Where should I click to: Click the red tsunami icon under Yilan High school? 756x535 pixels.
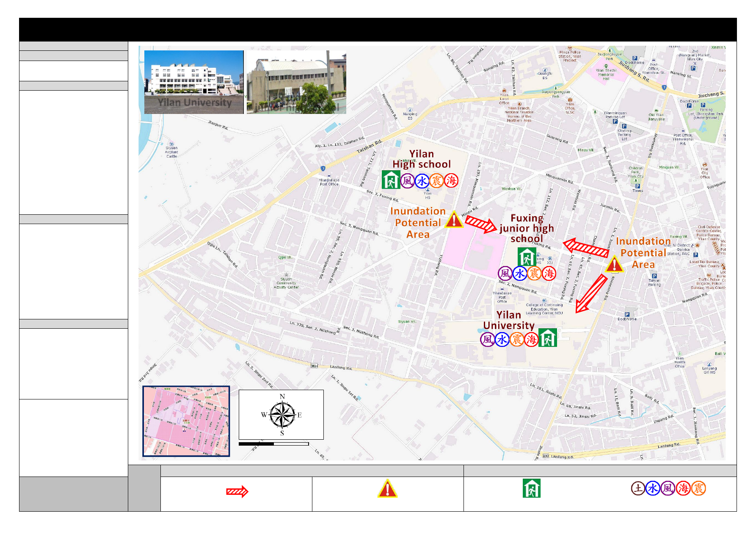[x=451, y=180]
